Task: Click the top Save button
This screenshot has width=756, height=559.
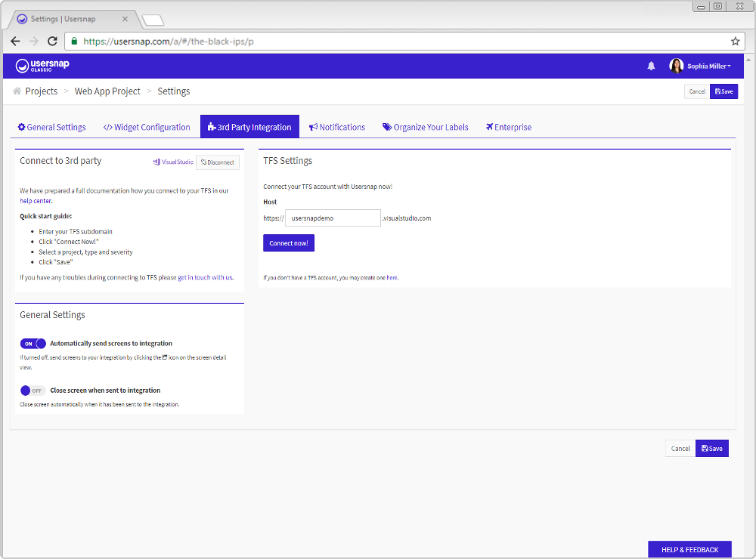Action: pyautogui.click(x=723, y=91)
